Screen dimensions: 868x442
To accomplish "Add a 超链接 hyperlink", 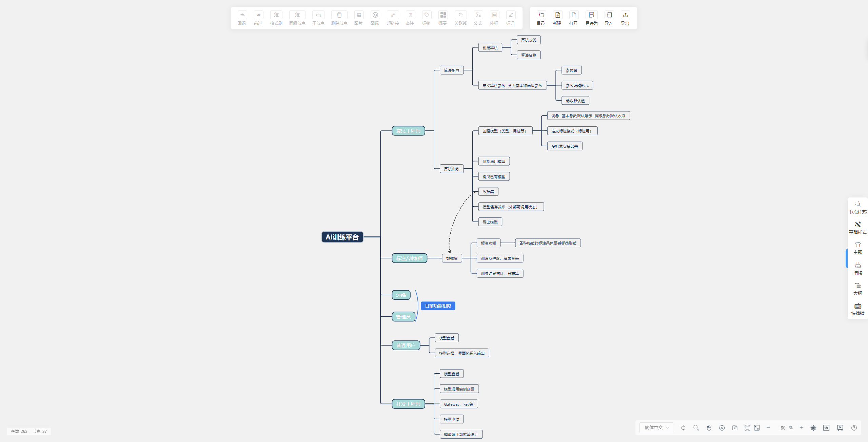I will tap(393, 15).
